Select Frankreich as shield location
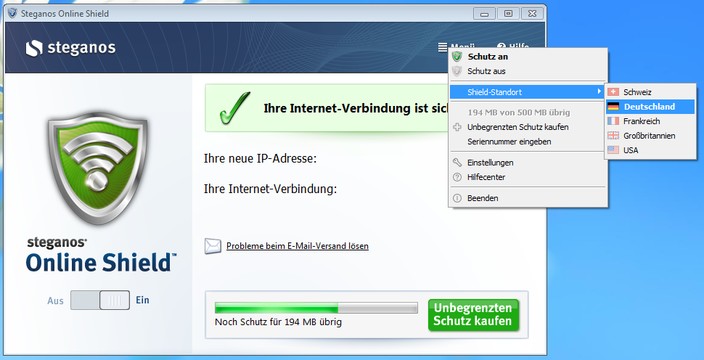 pos(650,121)
